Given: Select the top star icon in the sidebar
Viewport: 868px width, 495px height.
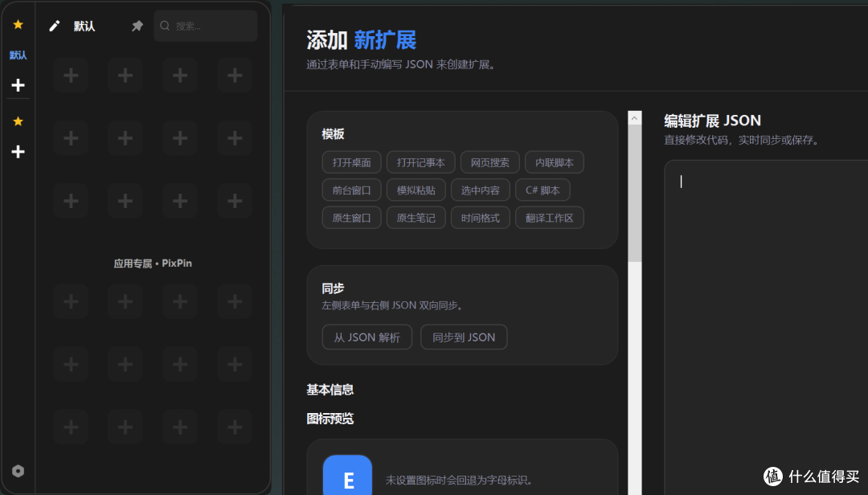Looking at the screenshot, I should [18, 24].
